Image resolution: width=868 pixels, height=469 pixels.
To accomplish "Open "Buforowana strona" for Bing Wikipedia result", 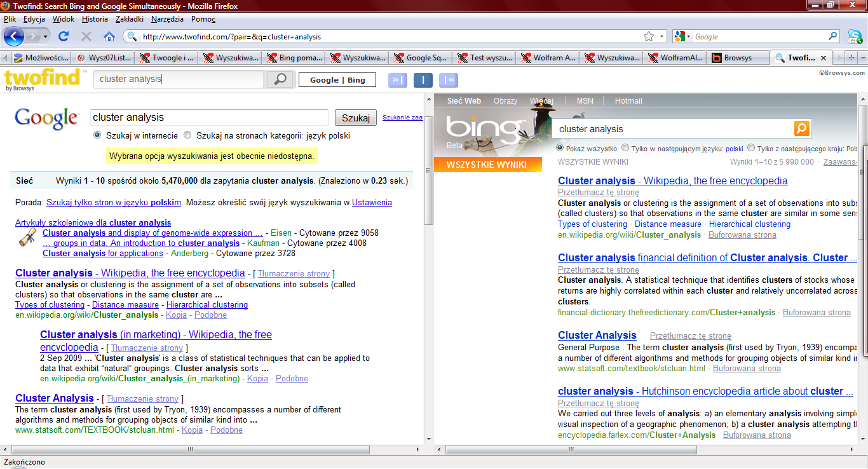I will click(x=742, y=234).
